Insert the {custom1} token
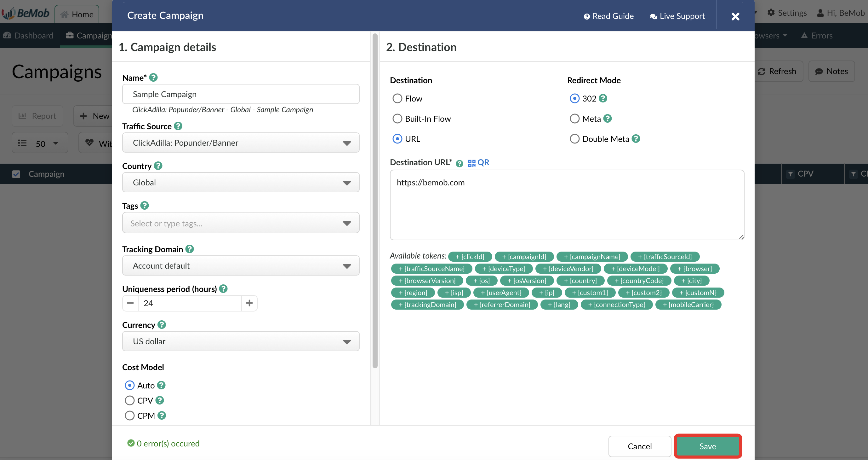 click(590, 293)
